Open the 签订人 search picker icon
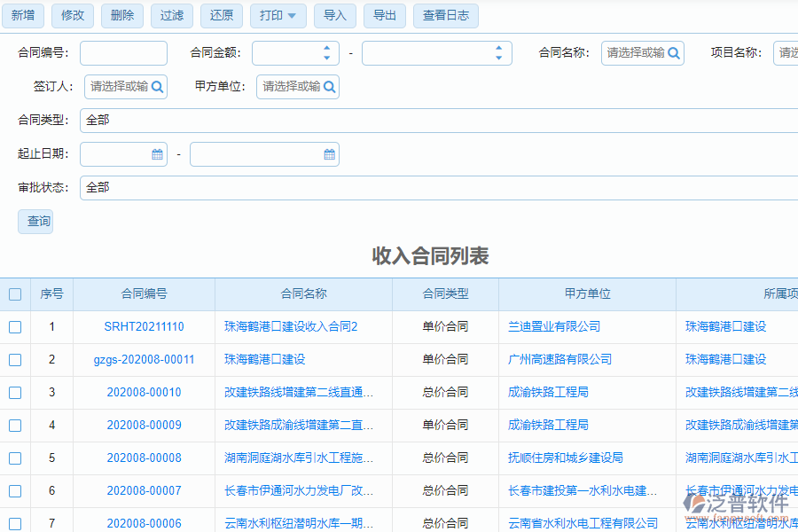 [x=156, y=87]
